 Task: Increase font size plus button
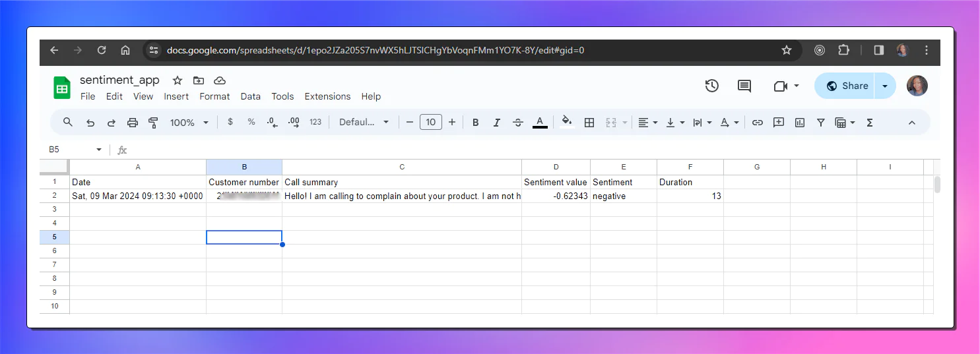click(452, 122)
